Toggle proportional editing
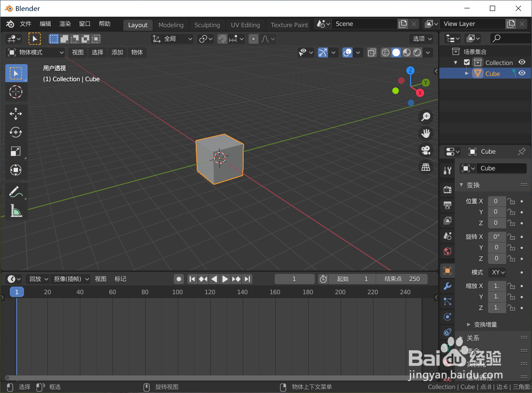 coord(253,39)
